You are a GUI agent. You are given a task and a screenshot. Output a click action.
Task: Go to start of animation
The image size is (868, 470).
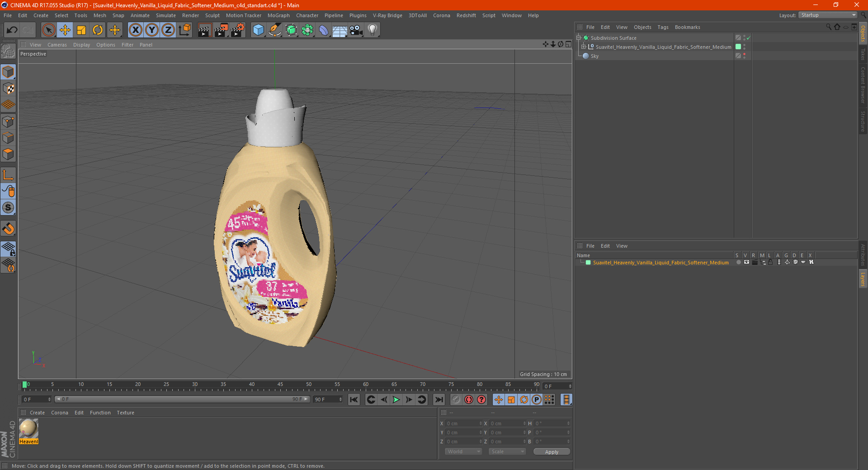[354, 399]
